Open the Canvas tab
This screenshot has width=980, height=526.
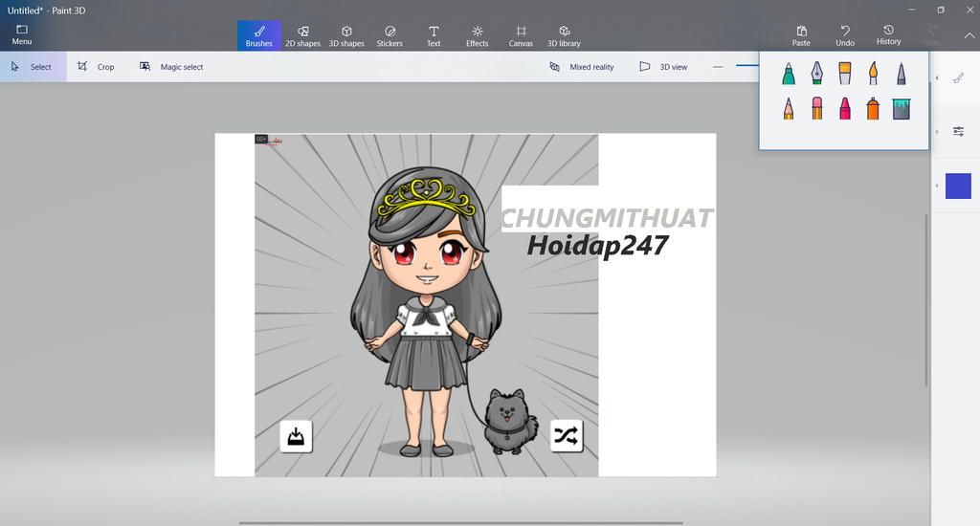[521, 36]
